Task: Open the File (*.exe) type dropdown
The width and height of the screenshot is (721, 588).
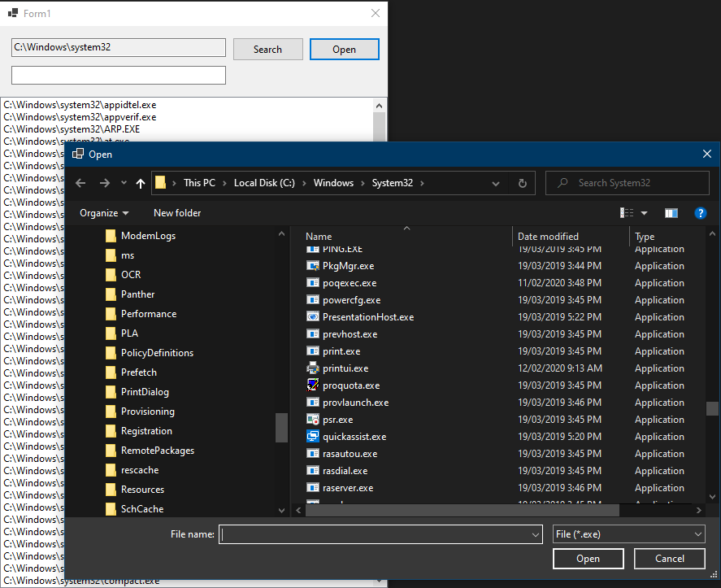Action: (x=628, y=534)
